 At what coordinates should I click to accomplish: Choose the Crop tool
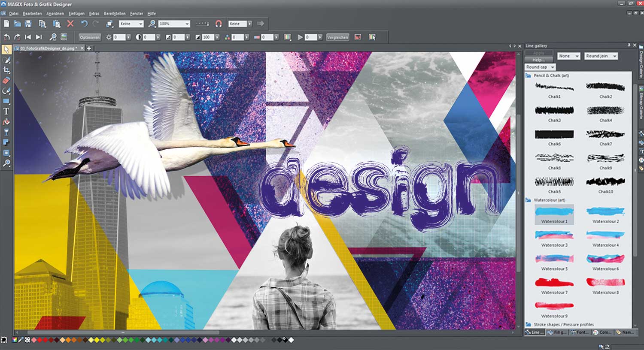point(6,70)
